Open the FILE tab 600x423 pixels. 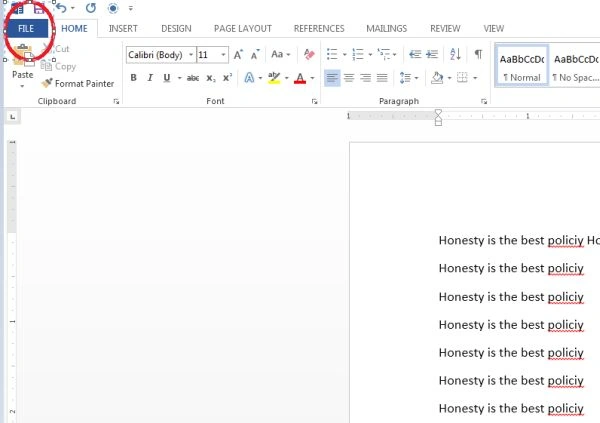point(26,29)
